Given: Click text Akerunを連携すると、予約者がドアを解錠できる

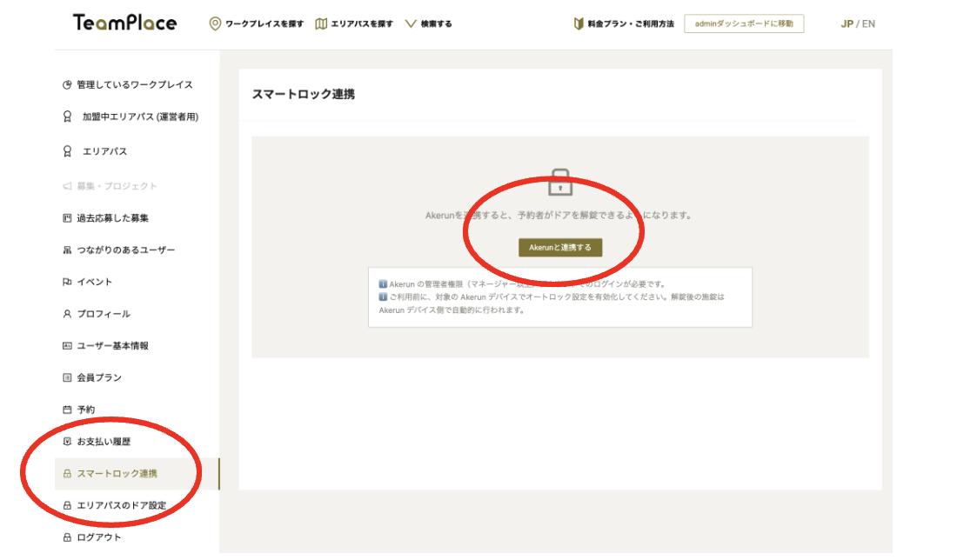Looking at the screenshot, I should [x=559, y=215].
